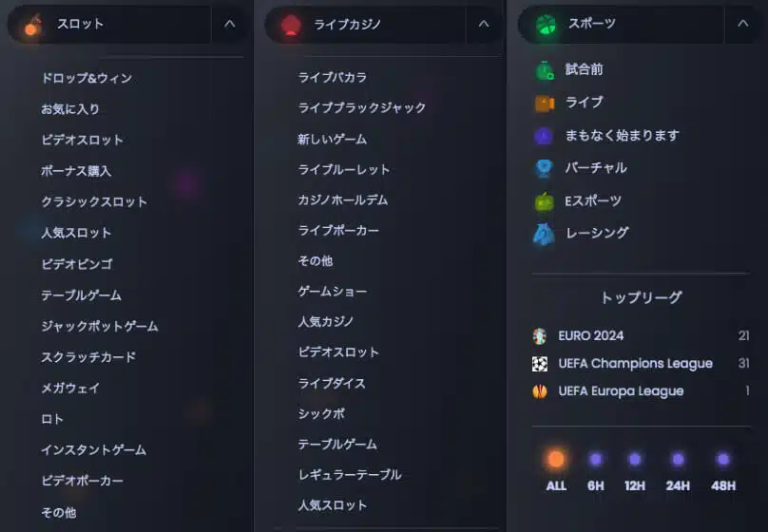
Task: Click the blue trophy icon next to バーチャル
Action: click(x=544, y=168)
